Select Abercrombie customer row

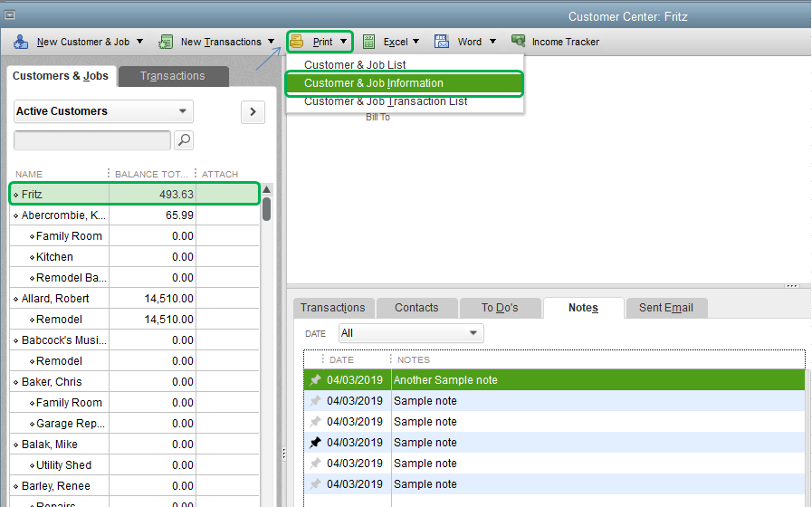point(135,215)
